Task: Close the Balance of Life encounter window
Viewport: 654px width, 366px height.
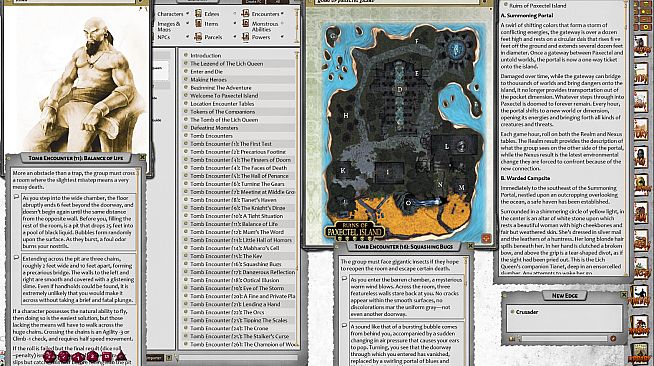Action: pos(143,158)
